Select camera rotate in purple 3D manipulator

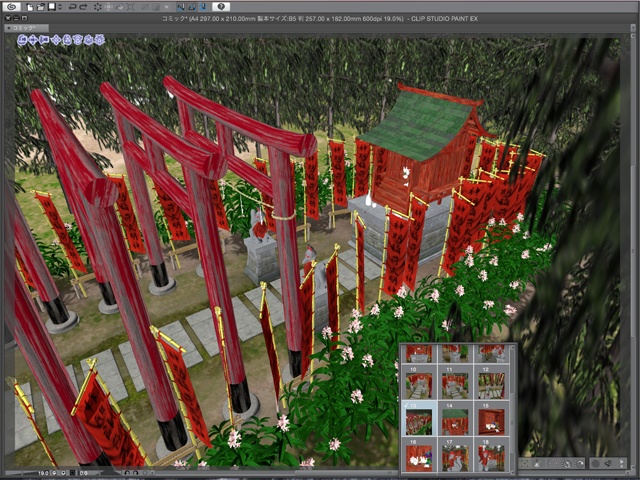22,39
